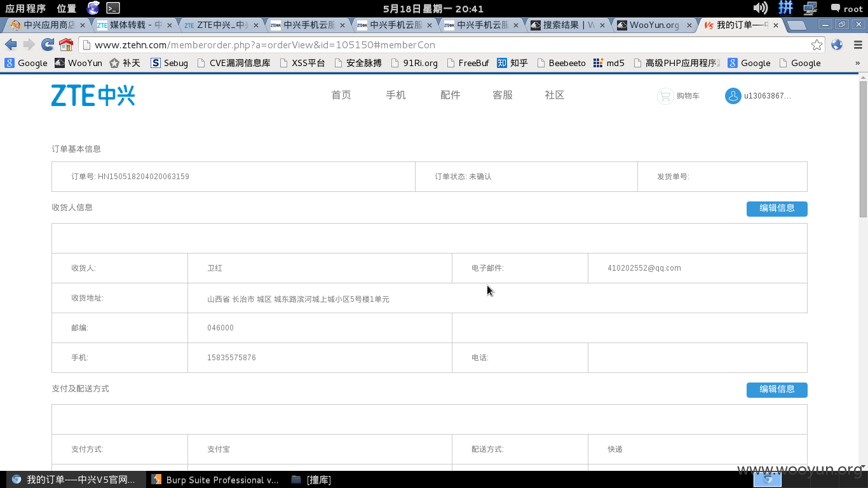
Task: Click the user avatar icon
Action: point(733,96)
